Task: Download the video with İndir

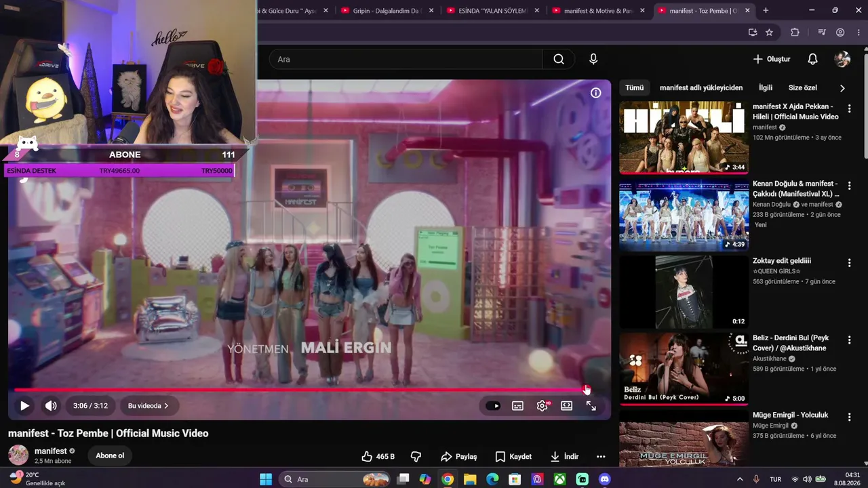Action: tap(564, 456)
